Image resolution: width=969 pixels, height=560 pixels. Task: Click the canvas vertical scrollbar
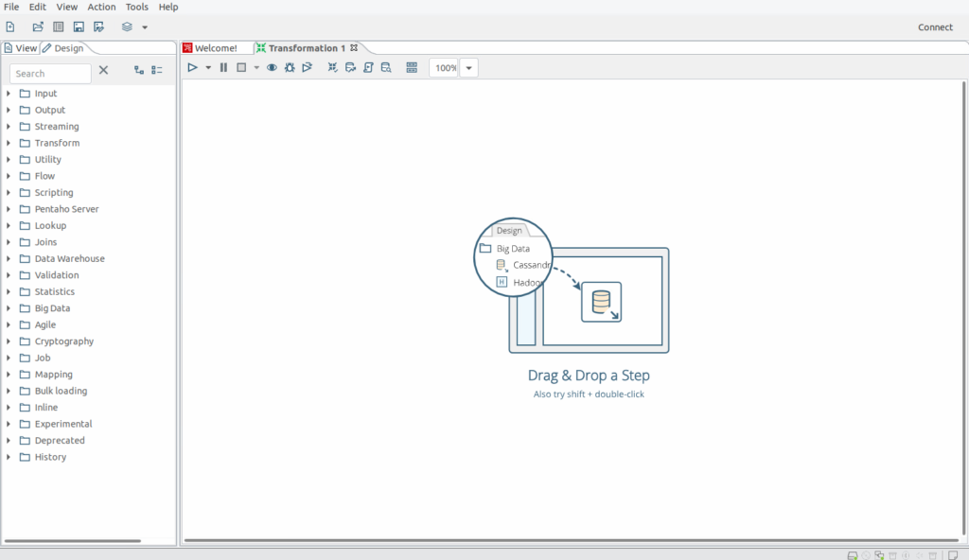[963, 307]
